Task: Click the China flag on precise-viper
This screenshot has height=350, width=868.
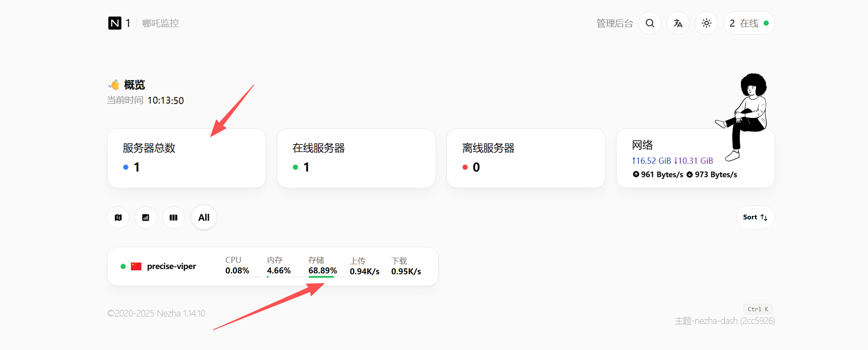Action: (136, 266)
